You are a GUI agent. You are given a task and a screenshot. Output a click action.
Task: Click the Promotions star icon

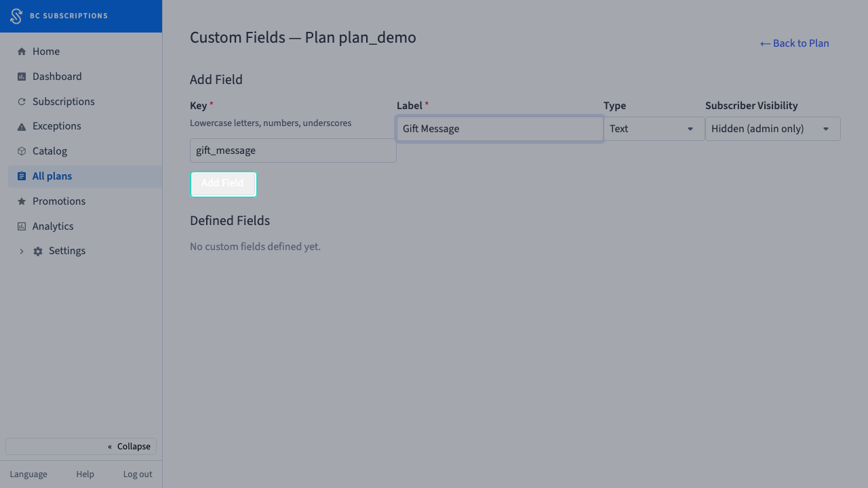(22, 201)
